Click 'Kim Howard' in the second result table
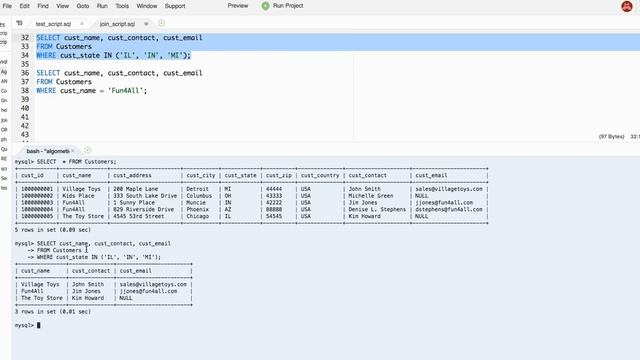 (x=88, y=298)
